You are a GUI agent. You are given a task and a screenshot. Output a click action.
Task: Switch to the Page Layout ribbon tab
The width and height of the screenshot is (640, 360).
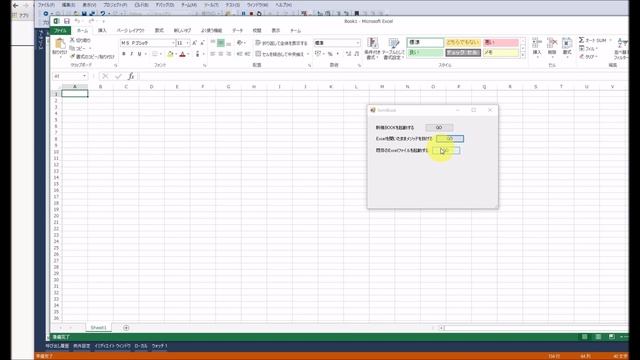[131, 31]
